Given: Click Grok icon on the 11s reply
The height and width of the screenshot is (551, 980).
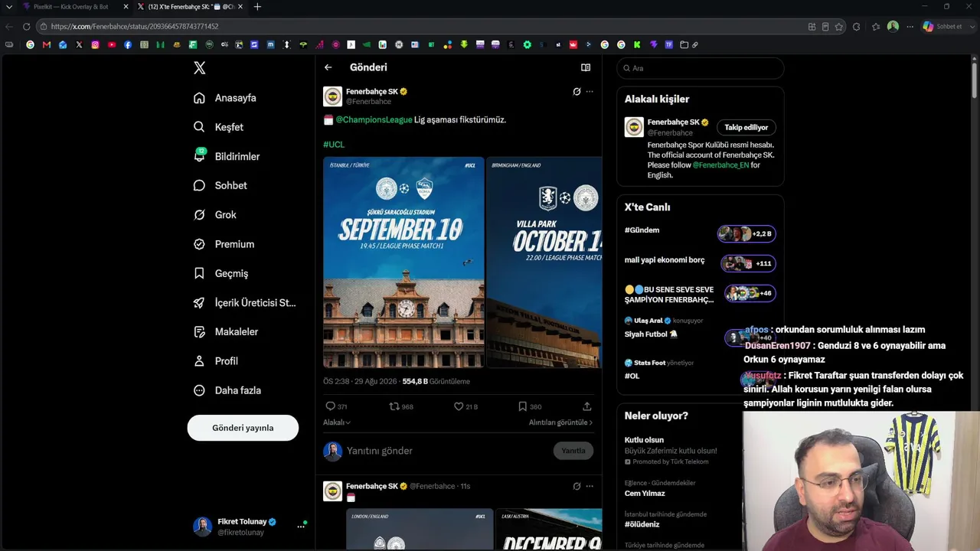Looking at the screenshot, I should tap(577, 486).
